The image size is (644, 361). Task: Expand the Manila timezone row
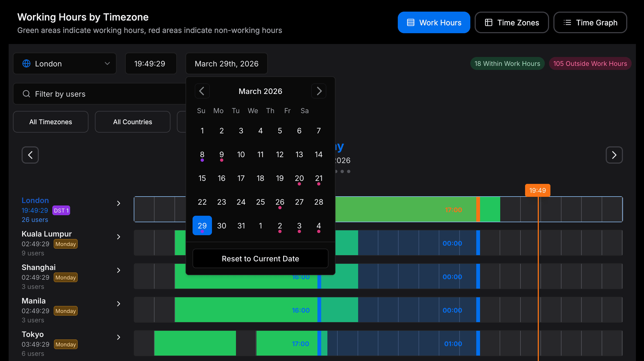[x=118, y=304]
